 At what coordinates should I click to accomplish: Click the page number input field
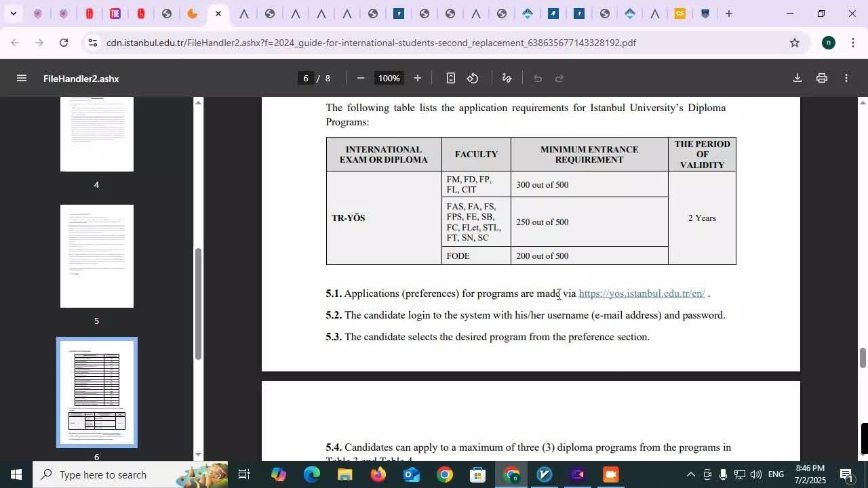point(306,78)
